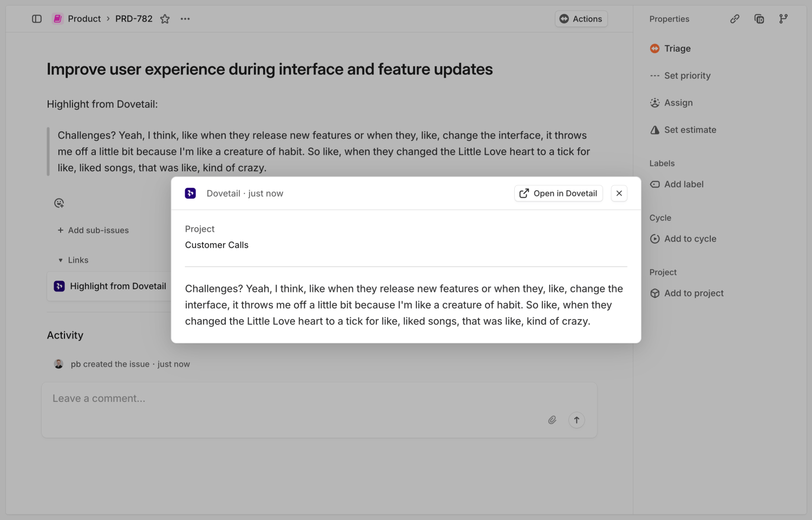Image resolution: width=812 pixels, height=520 pixels.
Task: Click Add label
Action: (677, 184)
